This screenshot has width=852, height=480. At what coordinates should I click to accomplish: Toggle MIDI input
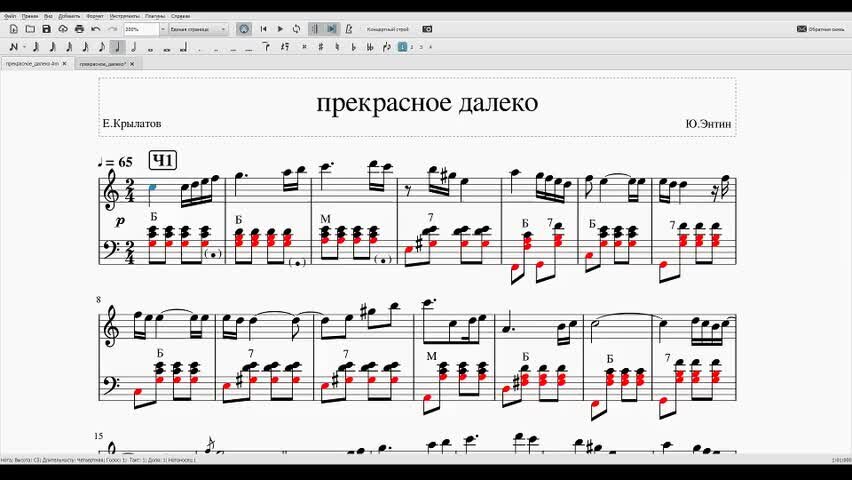pos(244,29)
